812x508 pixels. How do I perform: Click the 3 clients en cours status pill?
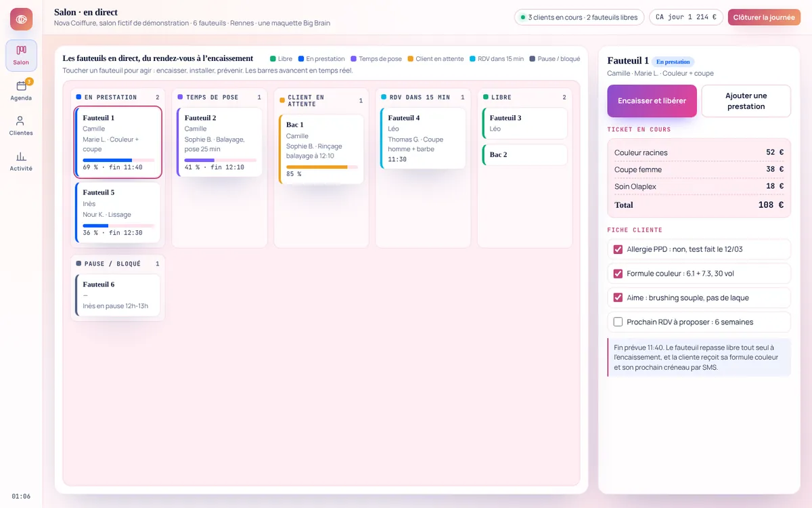click(x=579, y=18)
